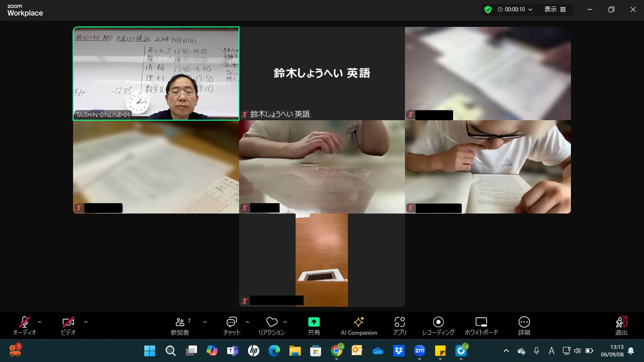Expand reactions options arrow beside リアクション
This screenshot has width=644, height=362.
click(285, 322)
